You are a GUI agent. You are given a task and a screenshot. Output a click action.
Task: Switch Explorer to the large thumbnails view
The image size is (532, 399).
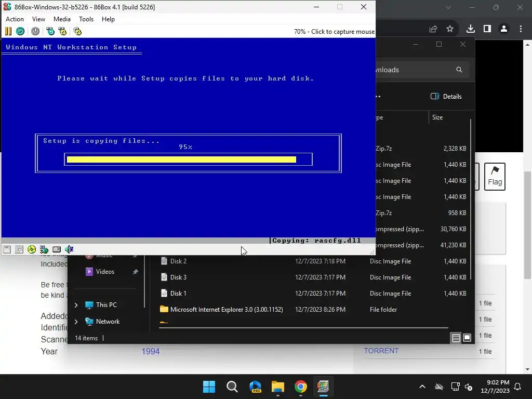point(467,338)
